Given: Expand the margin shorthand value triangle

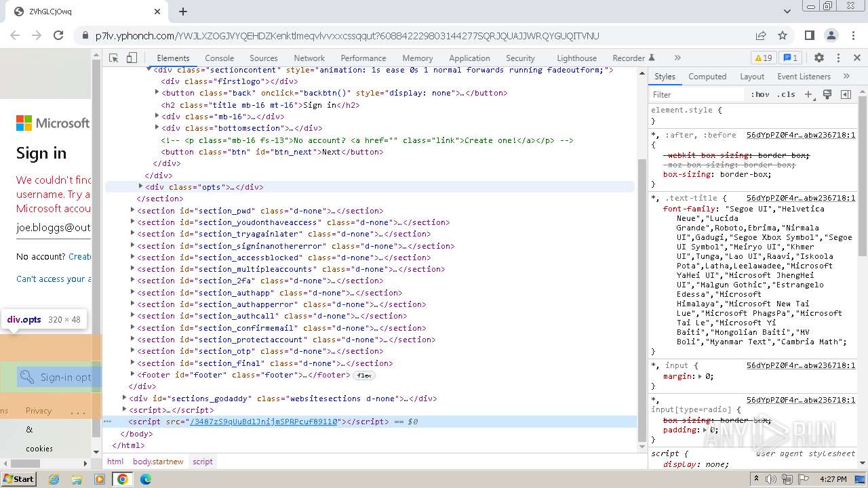Looking at the screenshot, I should pos(700,376).
